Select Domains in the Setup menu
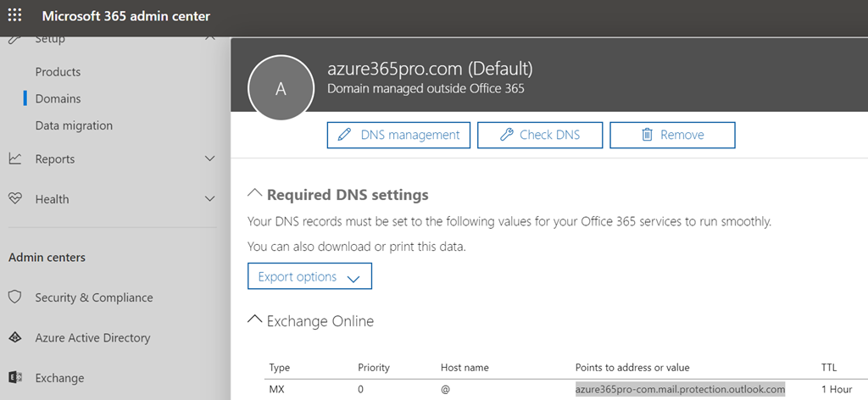Image resolution: width=868 pixels, height=400 pixels. (58, 98)
